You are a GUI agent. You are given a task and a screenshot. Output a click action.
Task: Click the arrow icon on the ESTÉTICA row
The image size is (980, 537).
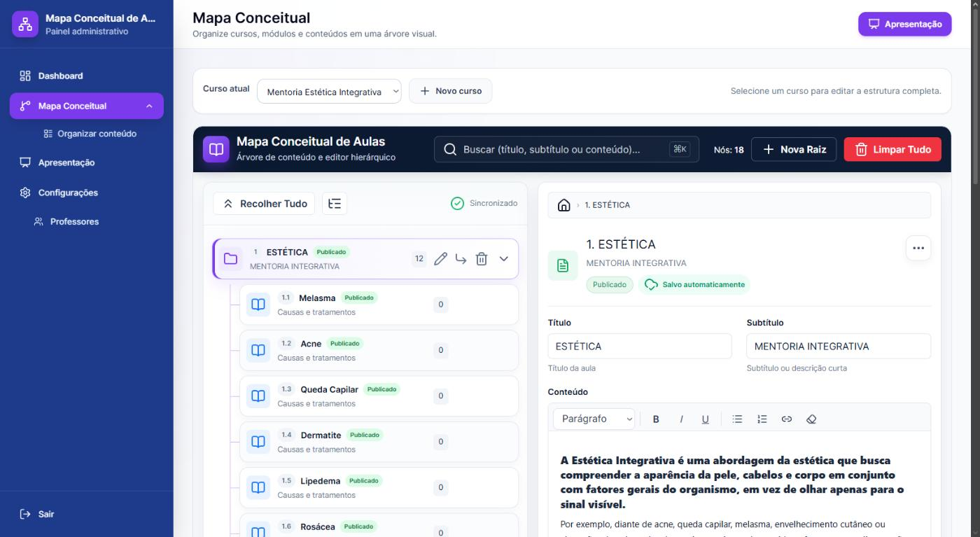tap(461, 259)
